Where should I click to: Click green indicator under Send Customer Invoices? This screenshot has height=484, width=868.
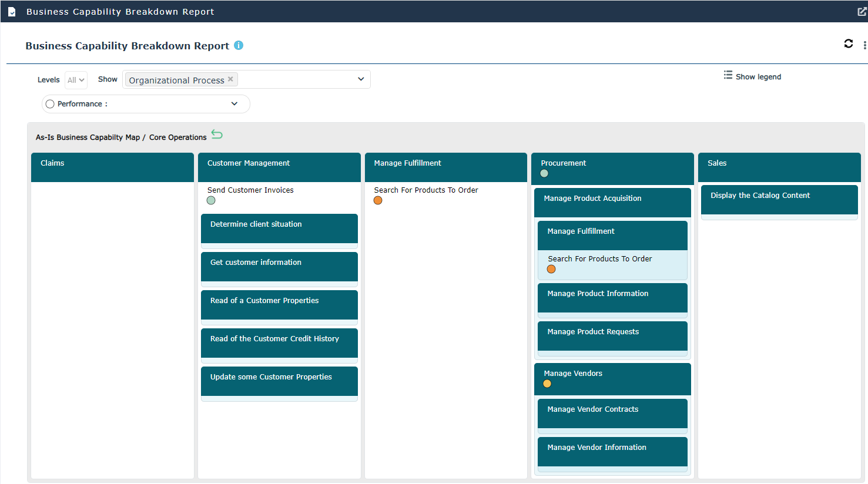211,201
